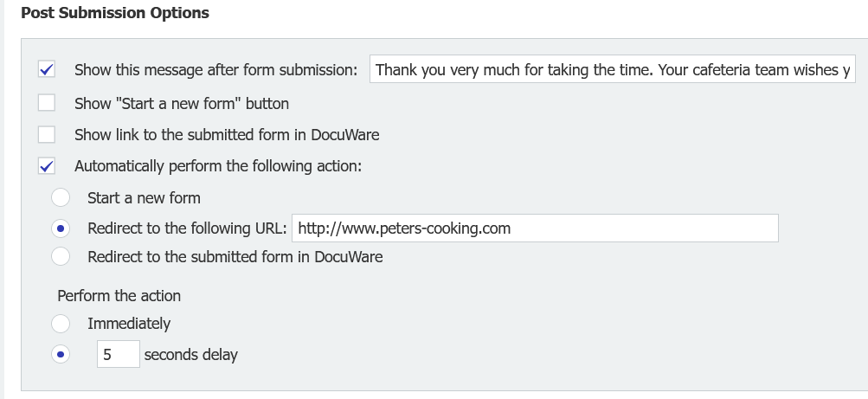Select the Start a new form radio button

(61, 197)
